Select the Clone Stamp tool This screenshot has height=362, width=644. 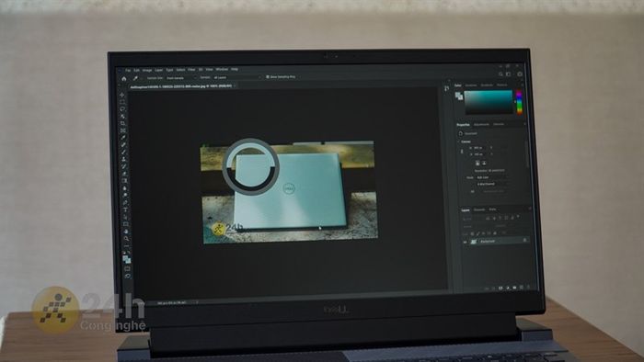[x=123, y=160]
